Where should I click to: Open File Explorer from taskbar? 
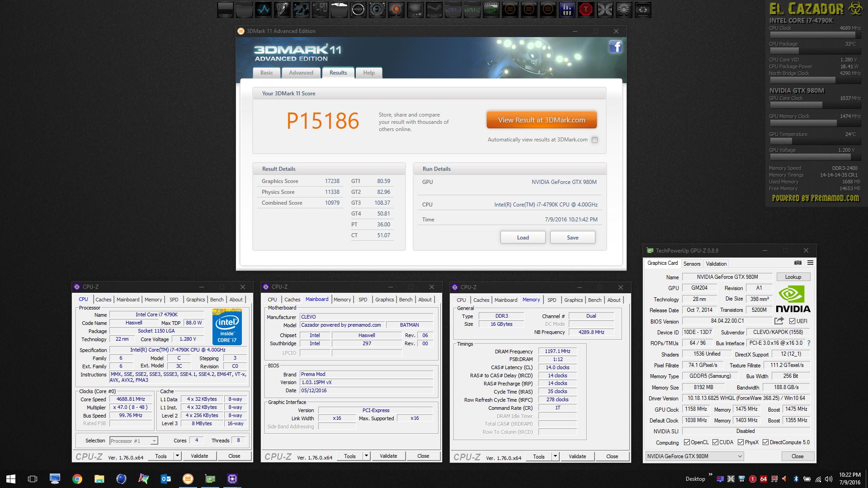pos(99,479)
